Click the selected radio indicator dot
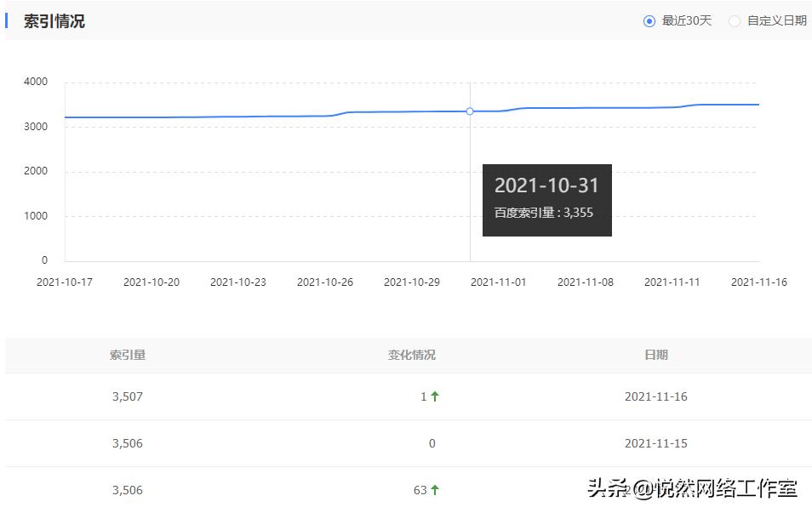The width and height of the screenshot is (812, 513). click(x=649, y=20)
